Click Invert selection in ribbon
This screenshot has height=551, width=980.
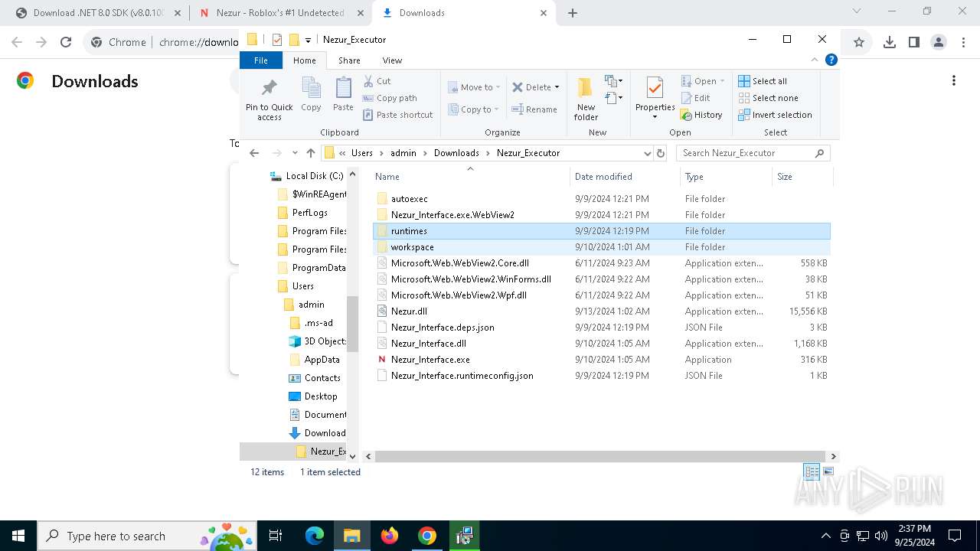pyautogui.click(x=775, y=115)
